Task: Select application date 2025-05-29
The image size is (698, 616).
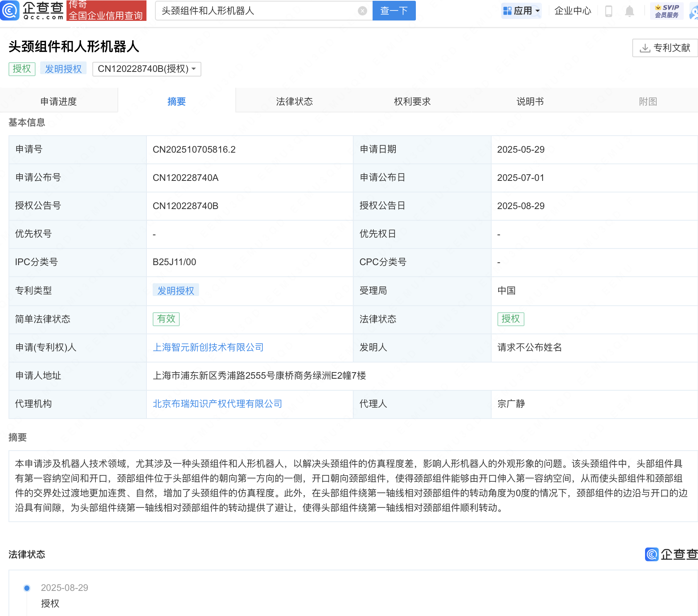Action: [x=521, y=150]
